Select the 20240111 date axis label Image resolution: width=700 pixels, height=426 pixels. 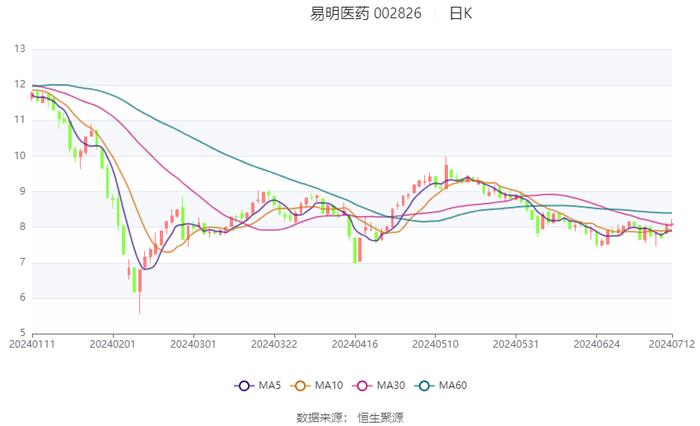[32, 344]
